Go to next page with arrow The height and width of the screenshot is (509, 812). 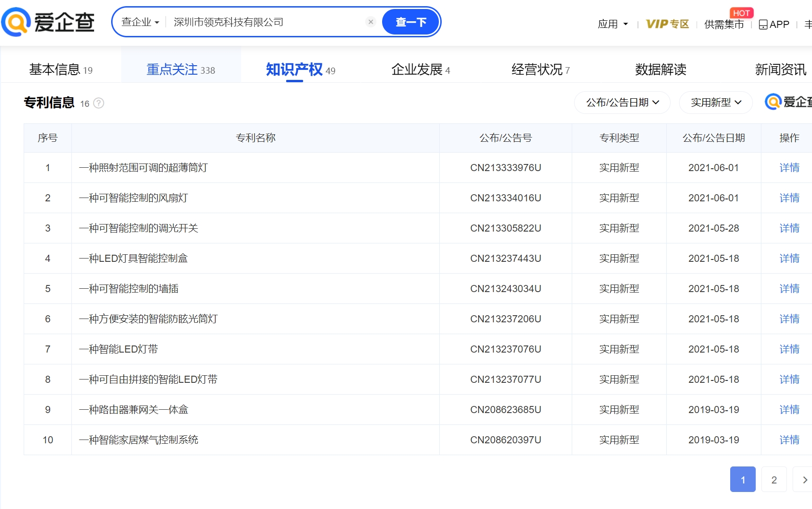click(804, 480)
